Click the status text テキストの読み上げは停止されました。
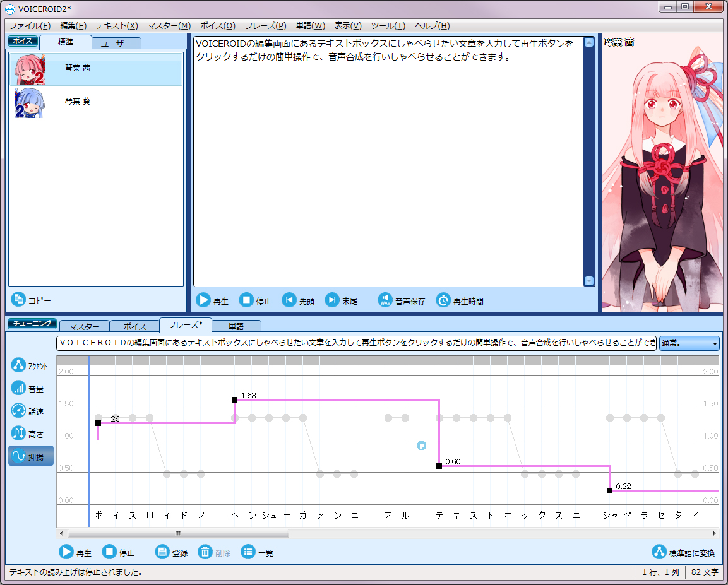The image size is (728, 585). coord(76,572)
